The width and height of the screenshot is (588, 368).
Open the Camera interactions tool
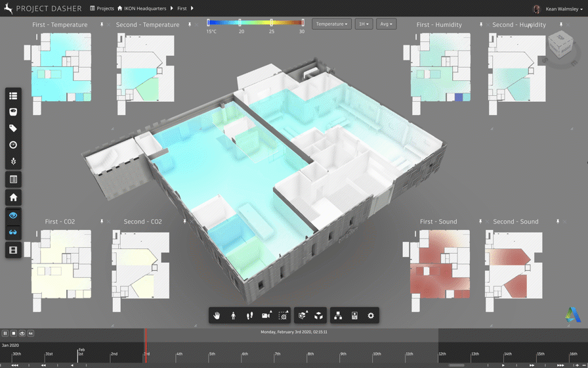(266, 316)
